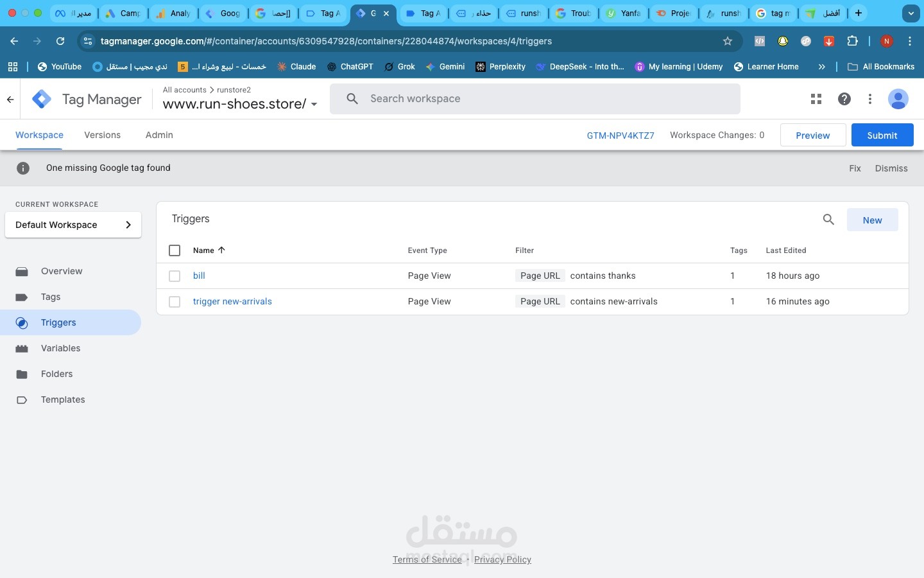Image resolution: width=924 pixels, height=578 pixels.
Task: Open the trigger new-arrivals link
Action: point(232,301)
